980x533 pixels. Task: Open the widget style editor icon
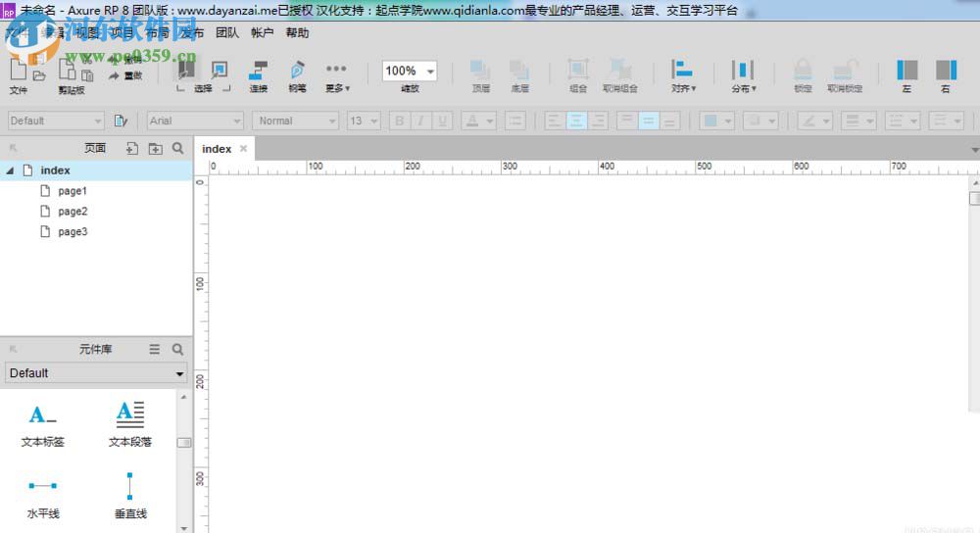tap(121, 121)
